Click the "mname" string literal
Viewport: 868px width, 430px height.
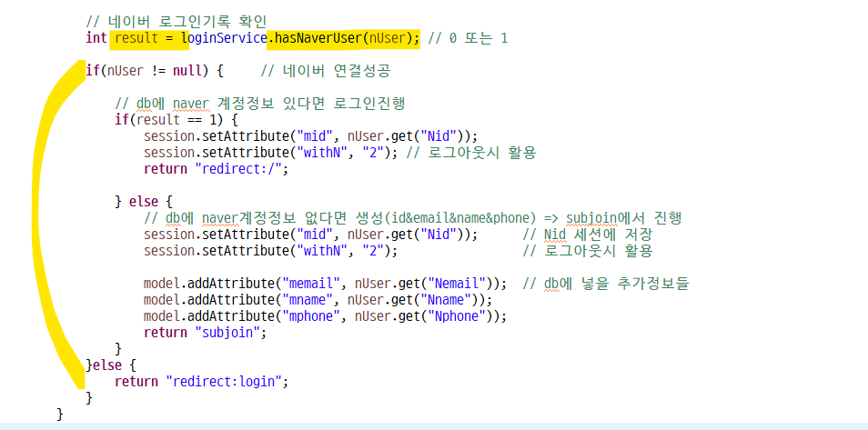pyautogui.click(x=308, y=300)
